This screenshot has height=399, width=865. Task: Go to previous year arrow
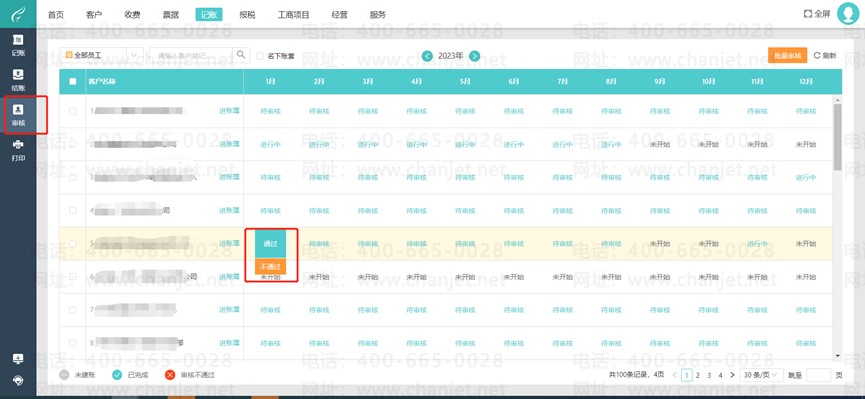point(427,56)
